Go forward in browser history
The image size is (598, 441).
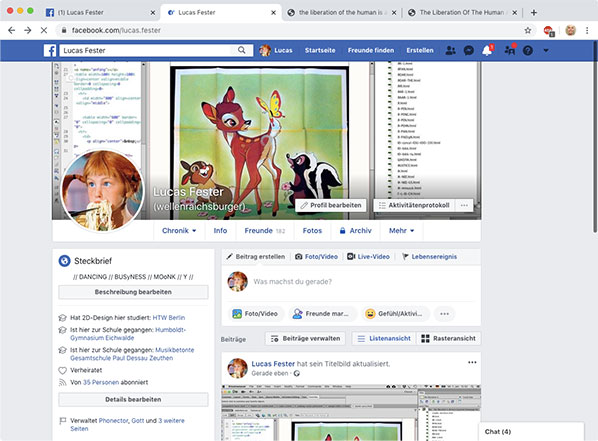(27, 30)
